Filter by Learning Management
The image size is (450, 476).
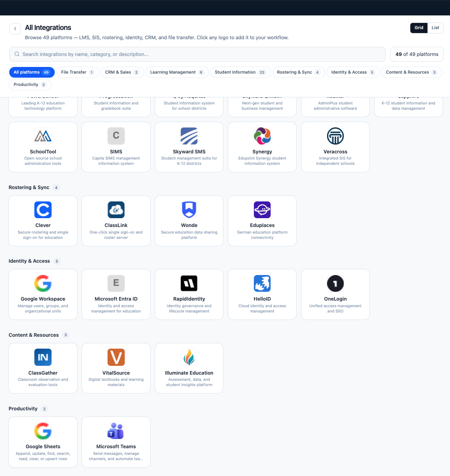pos(177,72)
